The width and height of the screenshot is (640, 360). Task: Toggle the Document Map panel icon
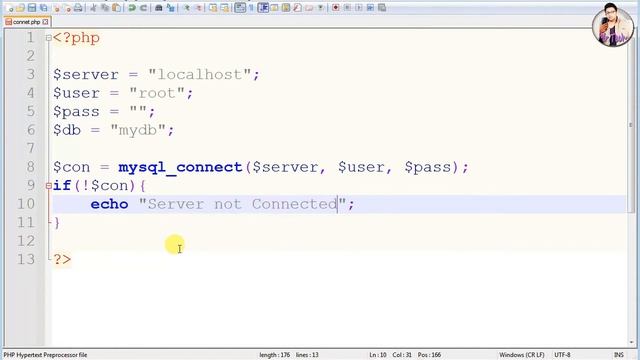(x=286, y=8)
